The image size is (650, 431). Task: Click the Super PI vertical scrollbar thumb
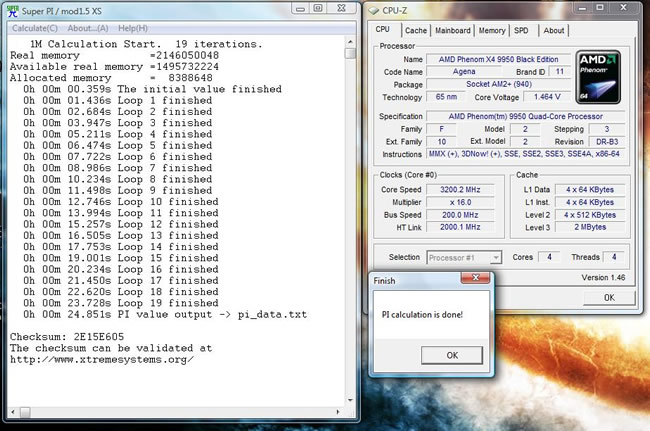coord(350,53)
